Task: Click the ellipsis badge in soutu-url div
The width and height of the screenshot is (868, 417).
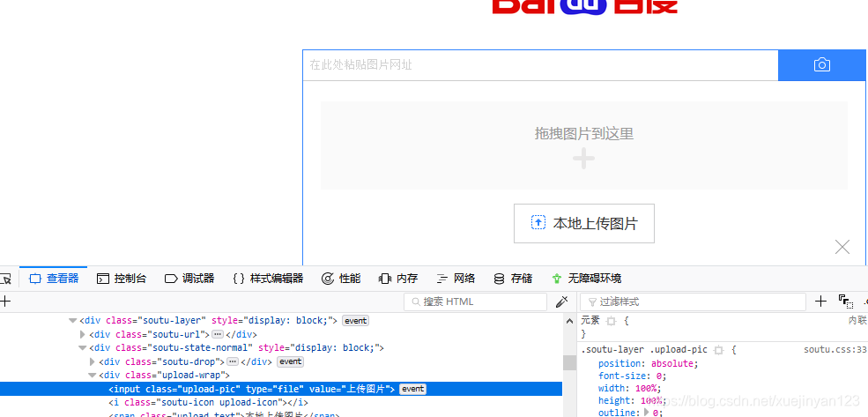Action: 218,334
